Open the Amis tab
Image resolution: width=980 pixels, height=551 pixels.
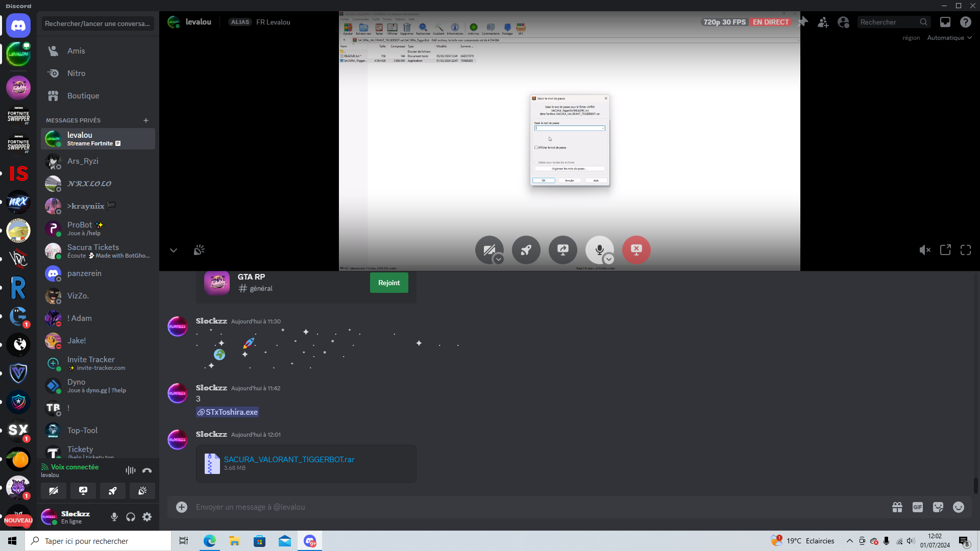(98, 51)
